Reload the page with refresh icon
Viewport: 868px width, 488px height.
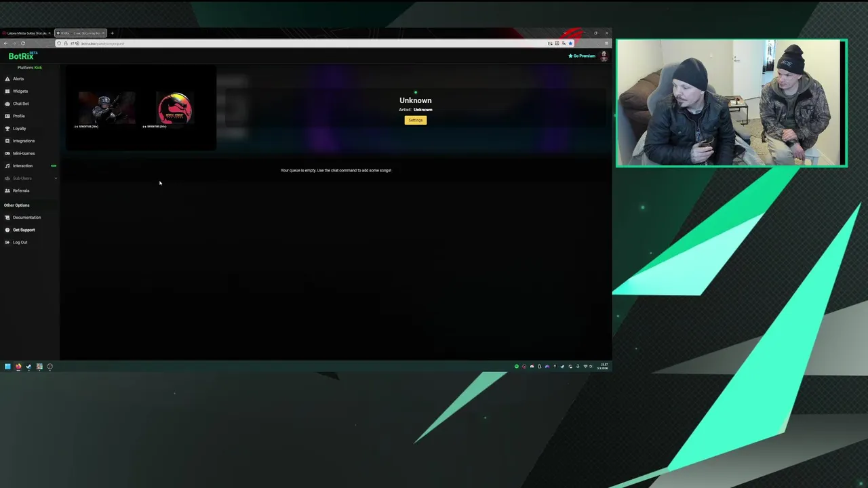(x=22, y=43)
